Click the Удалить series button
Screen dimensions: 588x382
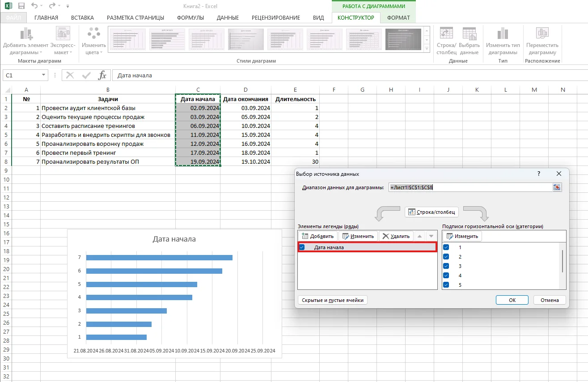pyautogui.click(x=396, y=236)
